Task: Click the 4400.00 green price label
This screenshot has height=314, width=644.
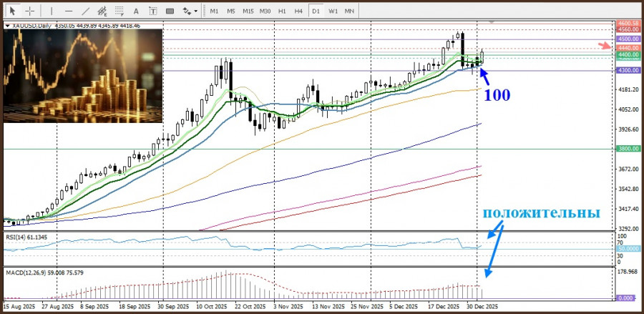Action: (628, 54)
